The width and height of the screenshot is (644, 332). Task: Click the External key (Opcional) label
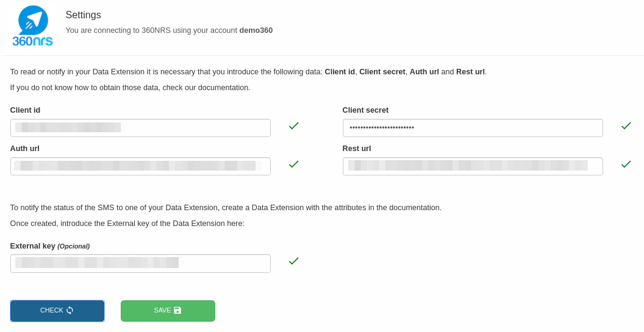[x=50, y=246]
